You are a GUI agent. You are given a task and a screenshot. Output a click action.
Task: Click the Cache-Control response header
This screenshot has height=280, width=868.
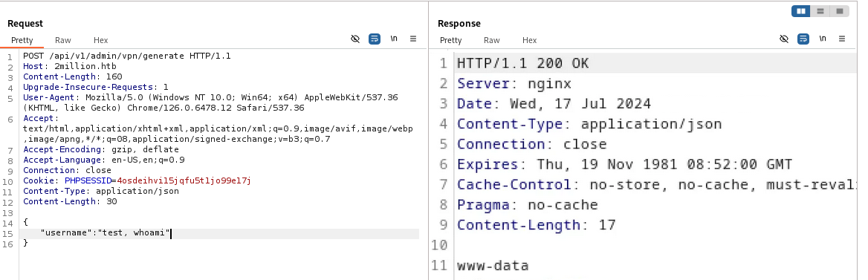(657, 185)
